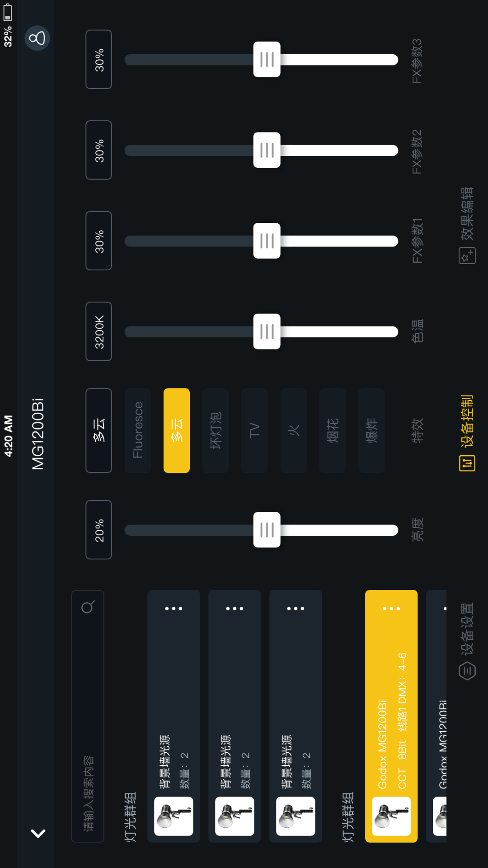Image resolution: width=488 pixels, height=868 pixels.
Task: Open the 3200K color temperature value box
Action: click(x=99, y=331)
